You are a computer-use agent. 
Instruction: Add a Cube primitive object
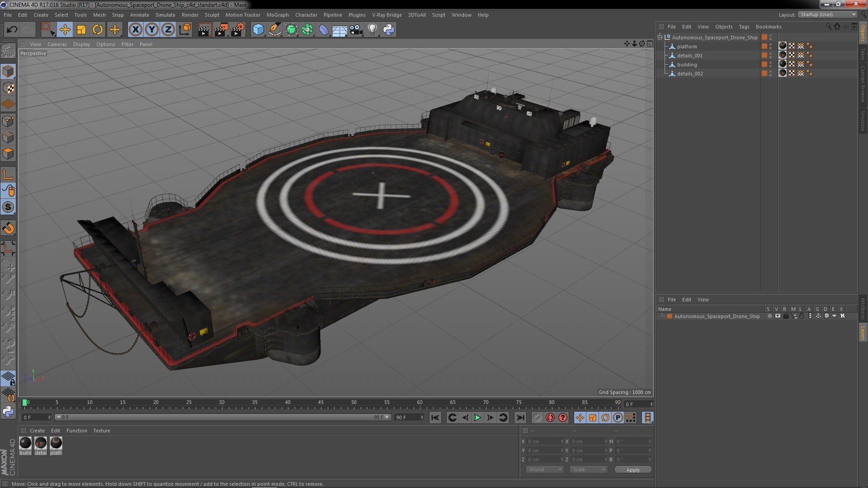[x=258, y=30]
